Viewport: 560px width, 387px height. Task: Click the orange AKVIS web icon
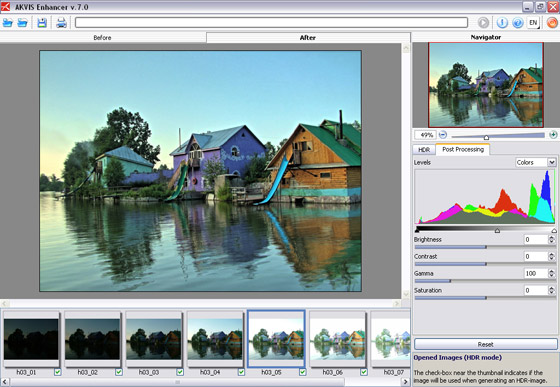552,23
